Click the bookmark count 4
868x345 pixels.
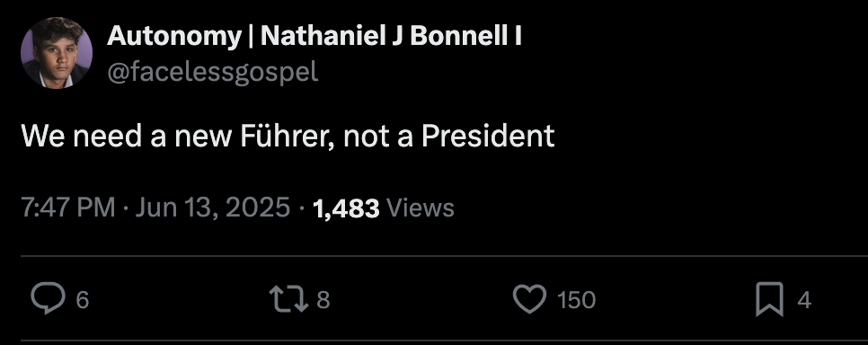[804, 300]
